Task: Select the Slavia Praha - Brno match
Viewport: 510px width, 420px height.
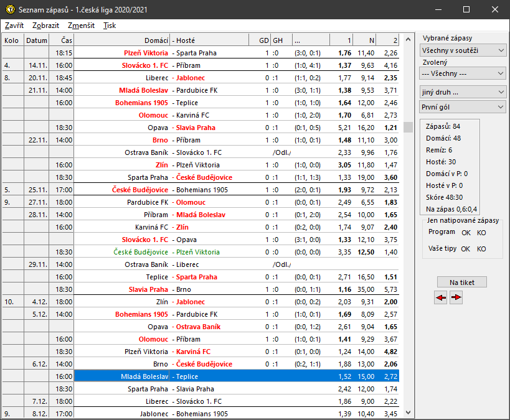Action: click(237, 289)
